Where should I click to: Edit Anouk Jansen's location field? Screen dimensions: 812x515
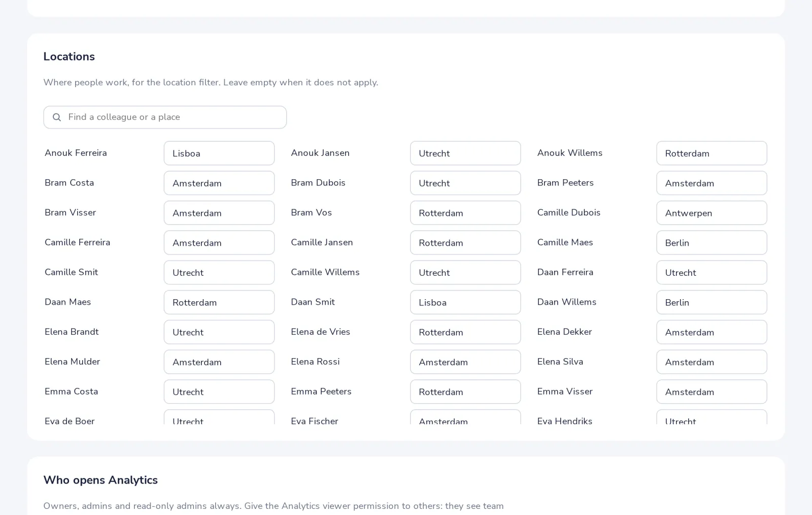465,153
